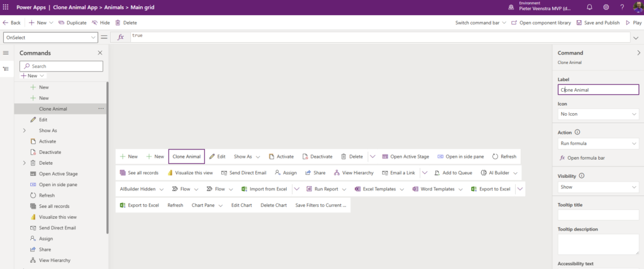The width and height of the screenshot is (644, 269).
Task: Click Delete Chart in preview bar
Action: [274, 205]
